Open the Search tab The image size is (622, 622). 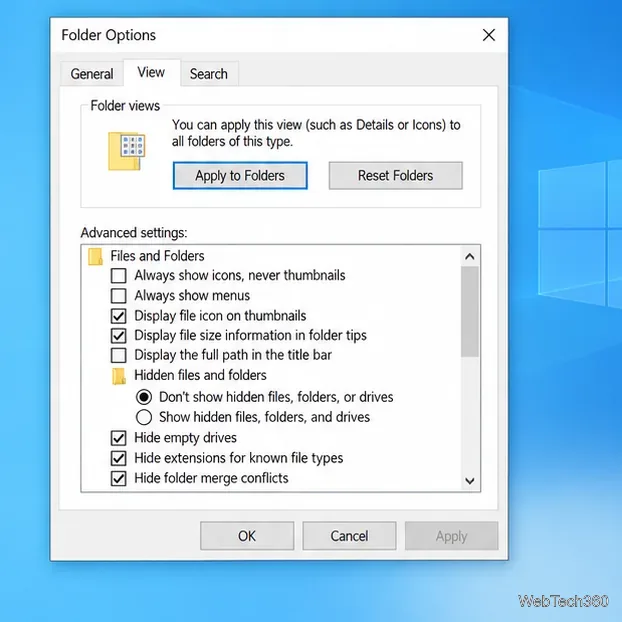209,74
